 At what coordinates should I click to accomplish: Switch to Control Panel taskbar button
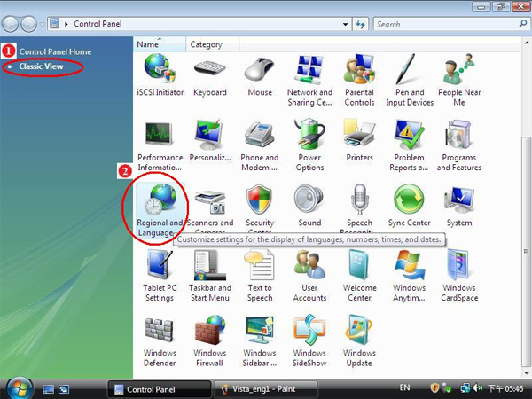coord(159,389)
